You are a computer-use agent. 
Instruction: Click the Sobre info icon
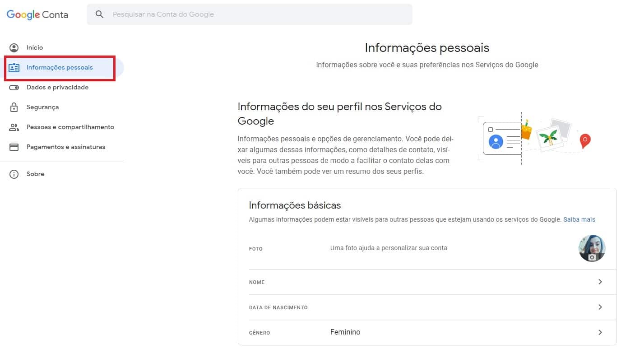pos(14,174)
